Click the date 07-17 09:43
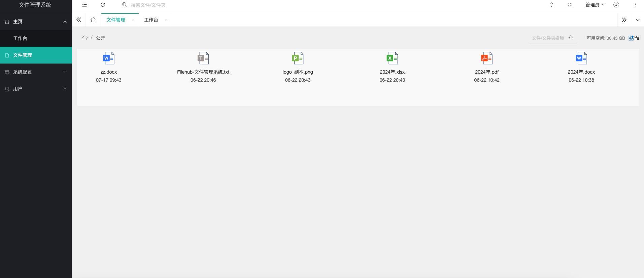Viewport: 644px width, 278px height. (109, 80)
